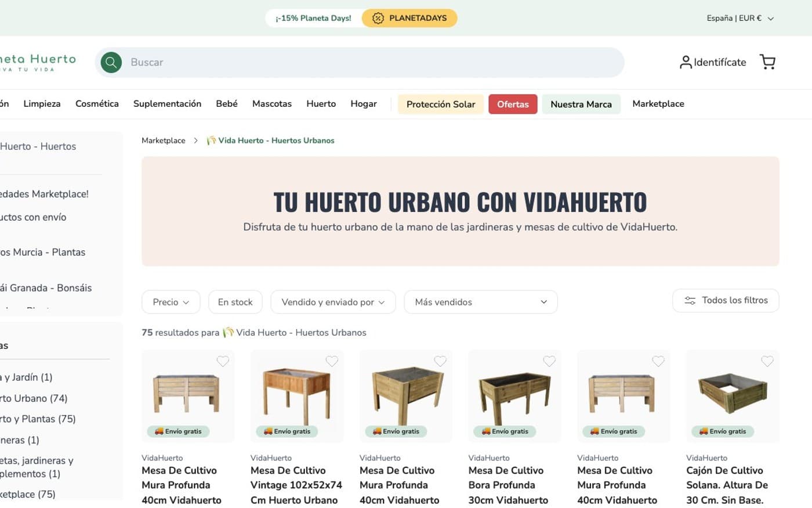Select the sidebar filter ending in y Plantas (75)

coord(38,419)
